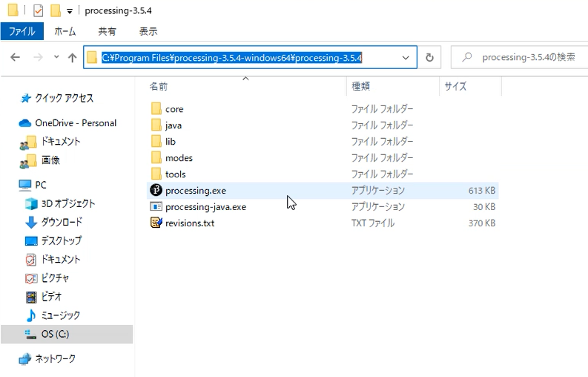588x377 pixels.
Task: Click アプリケーション type of processing-java.exe
Action: pos(378,206)
